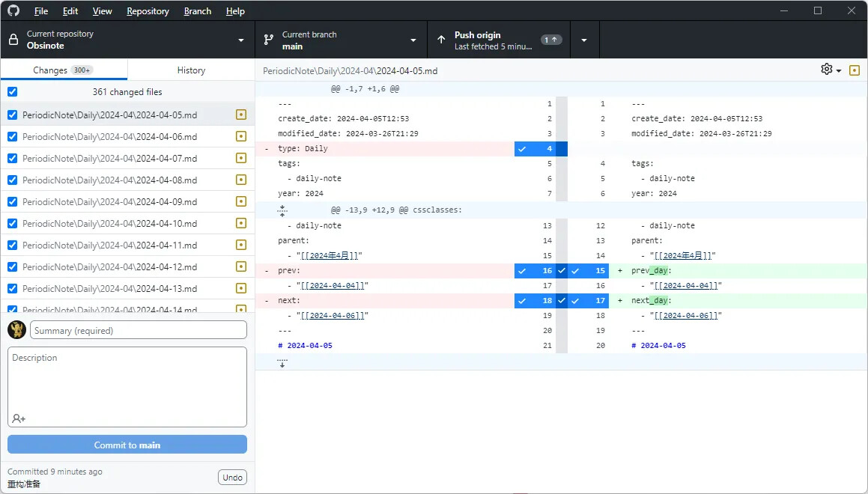
Task: Click the add co-authors icon
Action: (x=19, y=418)
